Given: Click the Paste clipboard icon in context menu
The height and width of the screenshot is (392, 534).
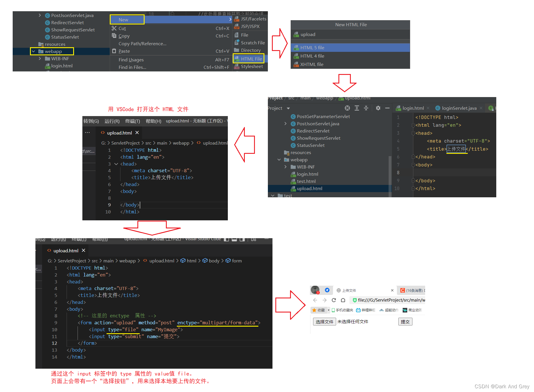Looking at the screenshot, I should click(x=114, y=51).
